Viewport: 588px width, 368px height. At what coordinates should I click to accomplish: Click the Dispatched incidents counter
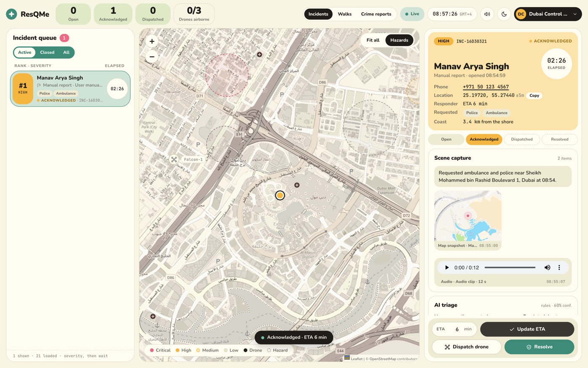pyautogui.click(x=153, y=14)
